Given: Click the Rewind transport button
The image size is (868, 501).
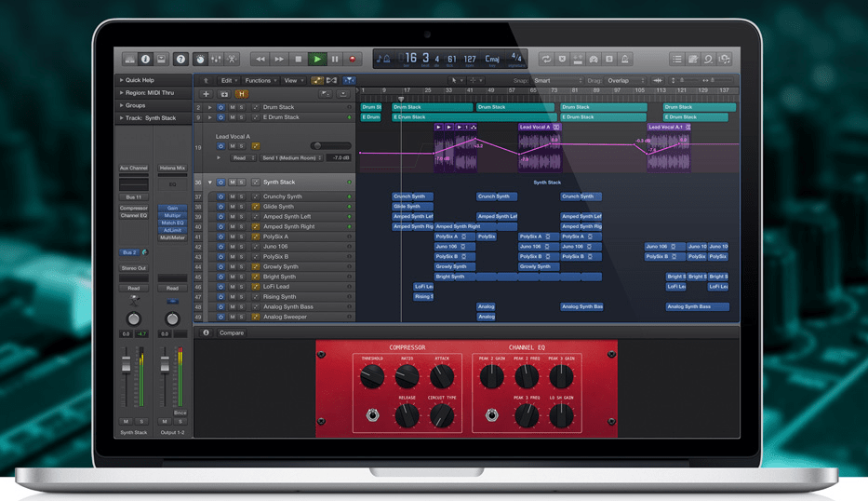Looking at the screenshot, I should click(x=260, y=59).
